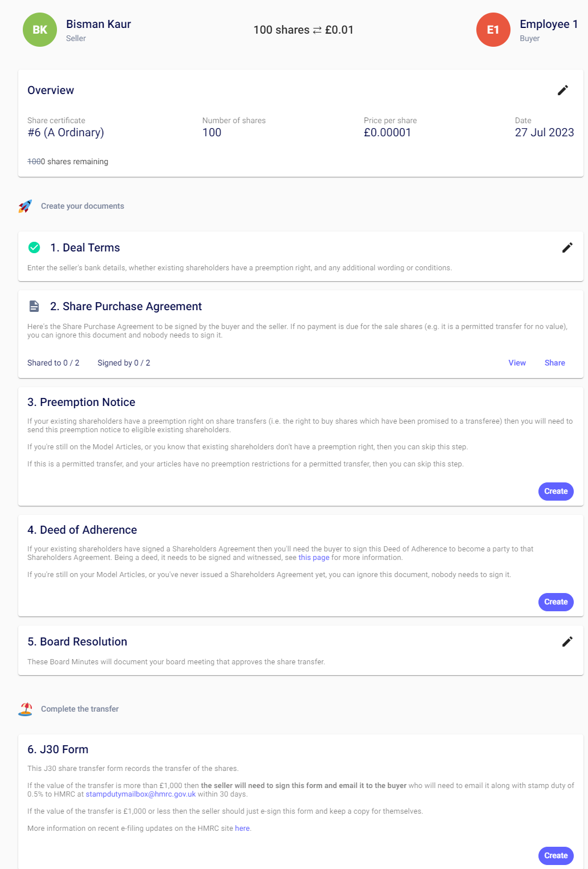
Task: Share the Share Purchase Agreement
Action: [x=554, y=363]
